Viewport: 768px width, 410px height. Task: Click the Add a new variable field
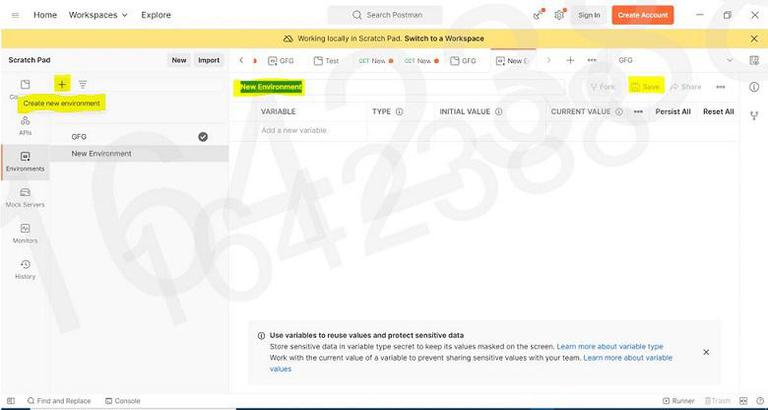point(312,130)
